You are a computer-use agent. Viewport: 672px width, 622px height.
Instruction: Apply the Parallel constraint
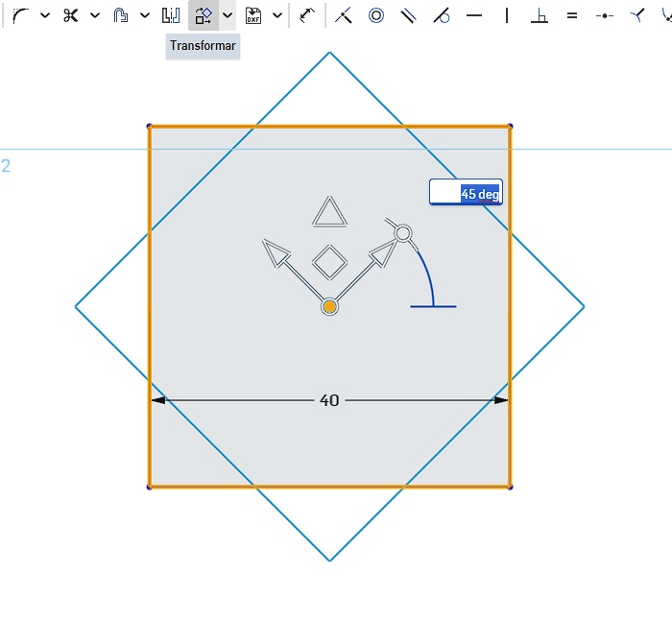click(x=409, y=15)
